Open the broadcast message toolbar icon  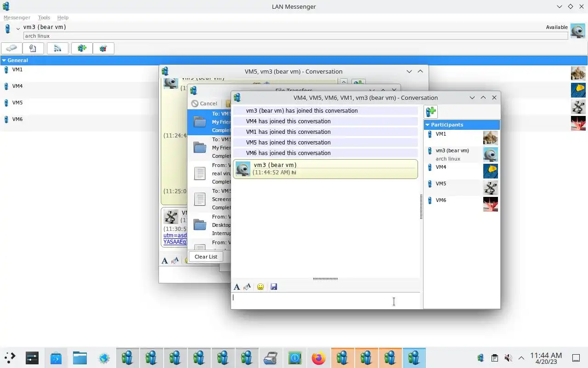(x=57, y=48)
